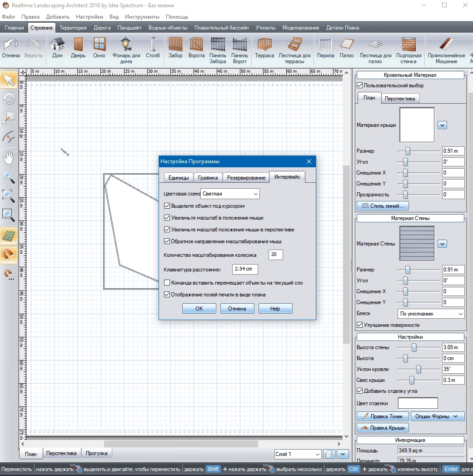Click the Правка Точек button
This screenshot has width=473, height=476.
coord(383,416)
